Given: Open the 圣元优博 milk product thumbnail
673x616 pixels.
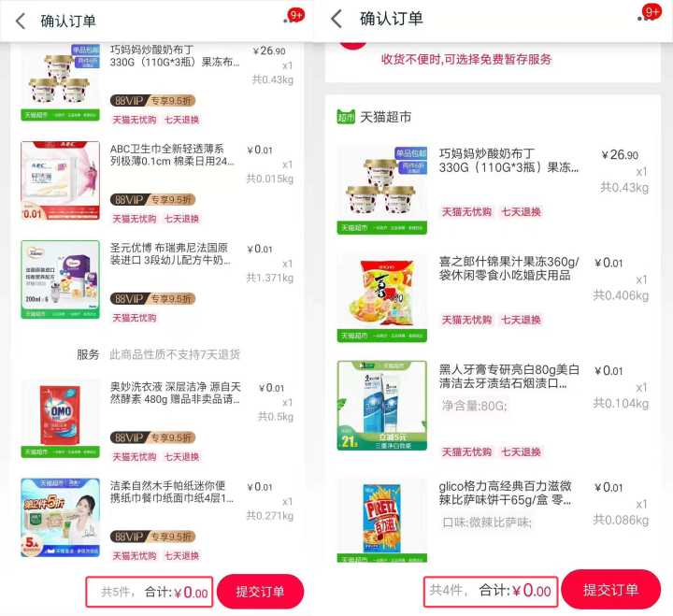Looking at the screenshot, I should (x=60, y=279).
